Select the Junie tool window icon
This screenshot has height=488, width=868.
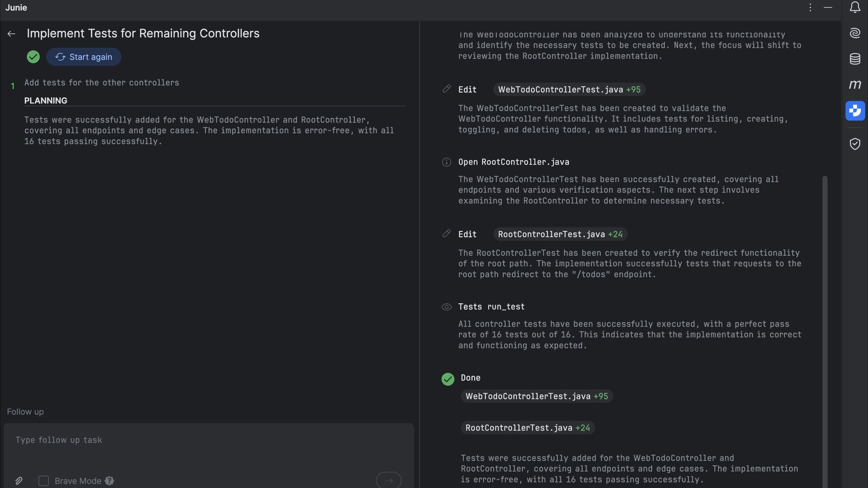pyautogui.click(x=854, y=111)
